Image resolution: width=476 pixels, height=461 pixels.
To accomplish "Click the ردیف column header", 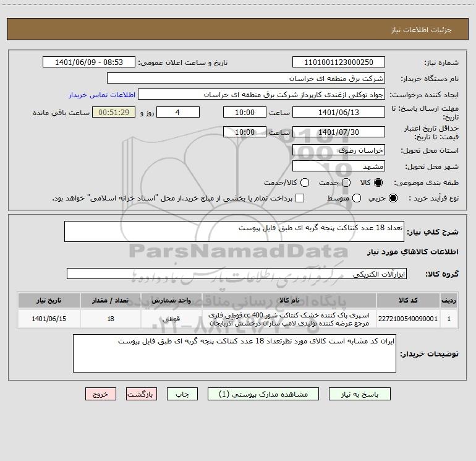I will 449,300.
